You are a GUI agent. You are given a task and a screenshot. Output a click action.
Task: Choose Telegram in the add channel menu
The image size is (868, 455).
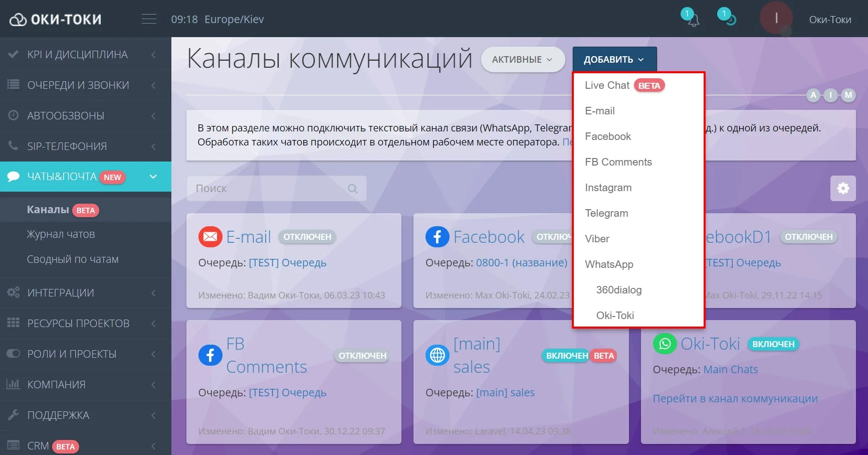pos(606,213)
